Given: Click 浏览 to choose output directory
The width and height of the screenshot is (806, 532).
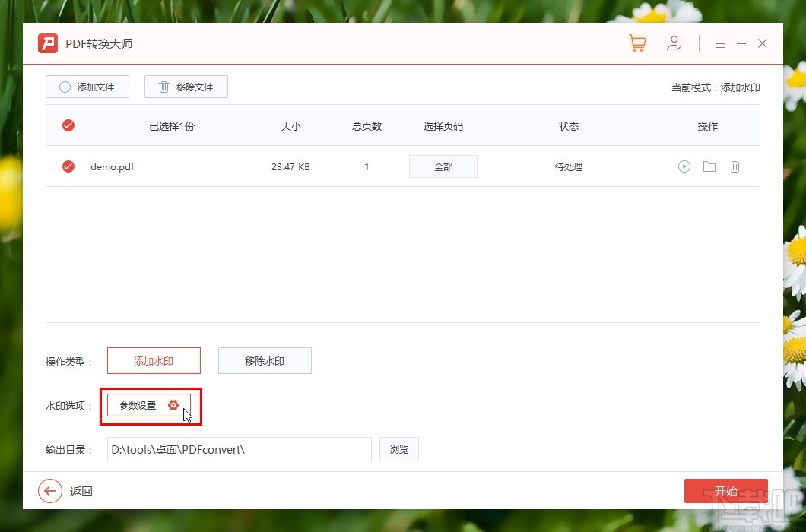Looking at the screenshot, I should [x=399, y=450].
